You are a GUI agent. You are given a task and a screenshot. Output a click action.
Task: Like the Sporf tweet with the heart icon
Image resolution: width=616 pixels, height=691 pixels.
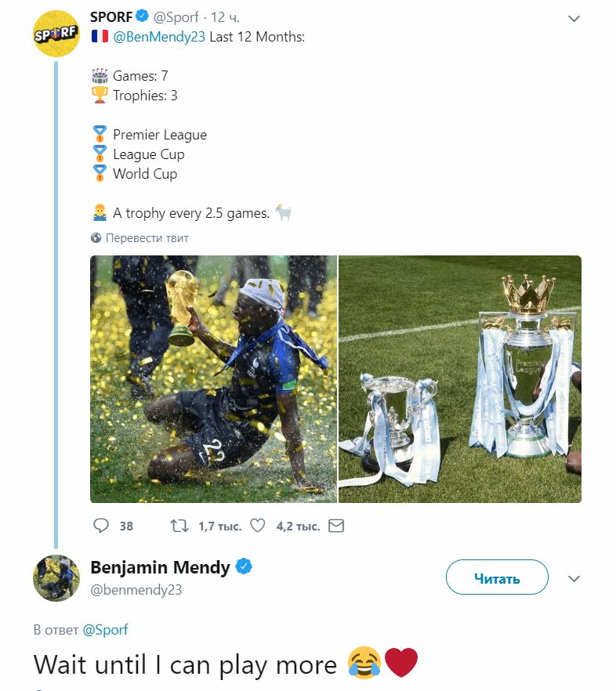(257, 526)
